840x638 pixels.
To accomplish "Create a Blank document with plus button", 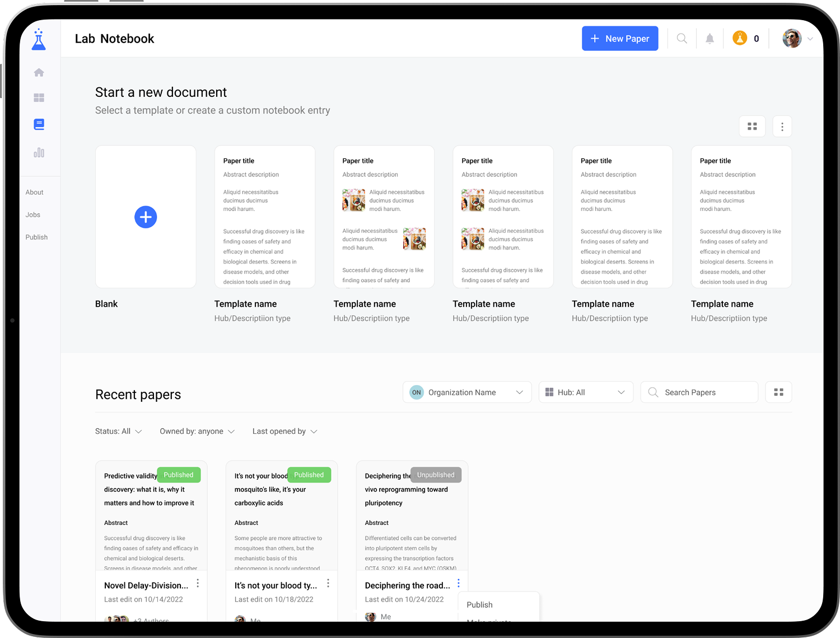I will click(x=146, y=217).
